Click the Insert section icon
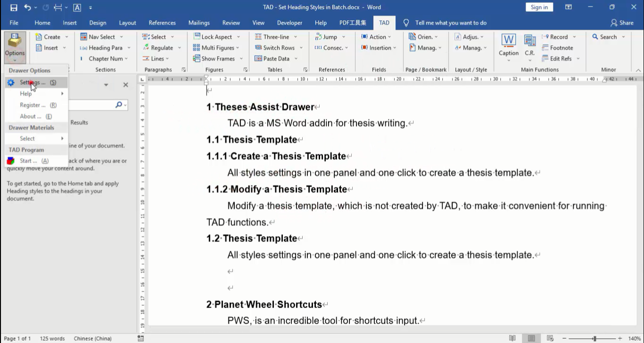 [39, 48]
